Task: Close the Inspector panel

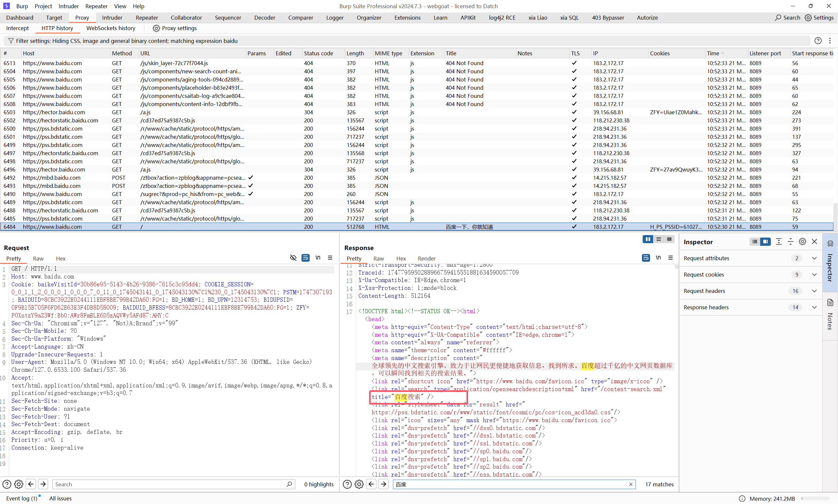Action: (814, 242)
